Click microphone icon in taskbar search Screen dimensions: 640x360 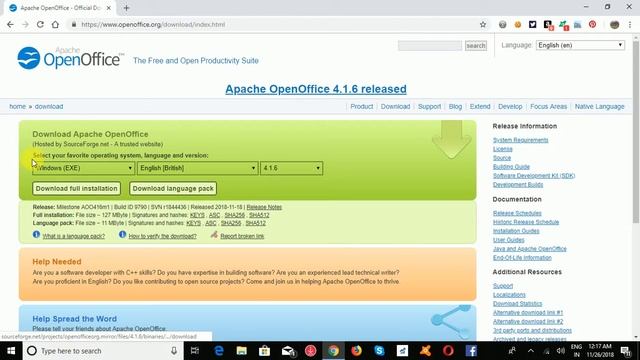click(174, 351)
